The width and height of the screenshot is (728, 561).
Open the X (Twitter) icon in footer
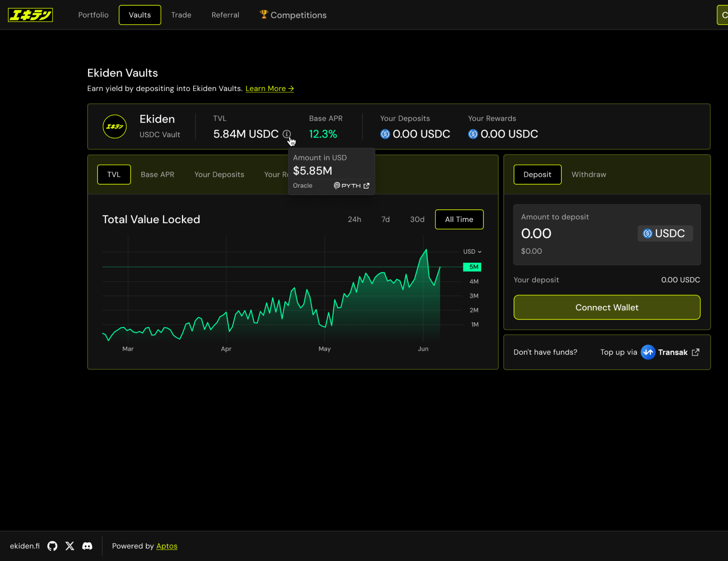(x=70, y=546)
